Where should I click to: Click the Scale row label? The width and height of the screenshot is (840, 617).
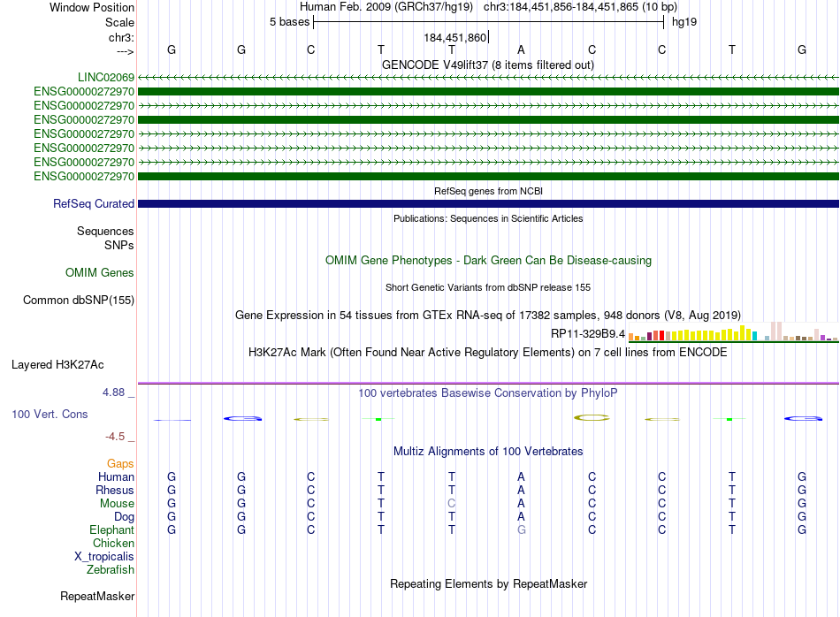[119, 22]
